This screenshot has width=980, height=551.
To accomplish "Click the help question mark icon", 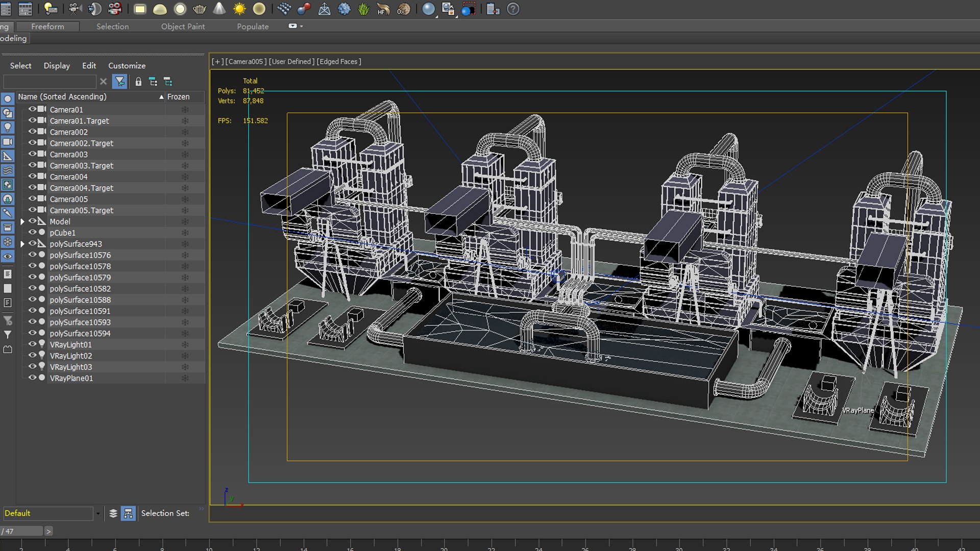I will 513,9.
